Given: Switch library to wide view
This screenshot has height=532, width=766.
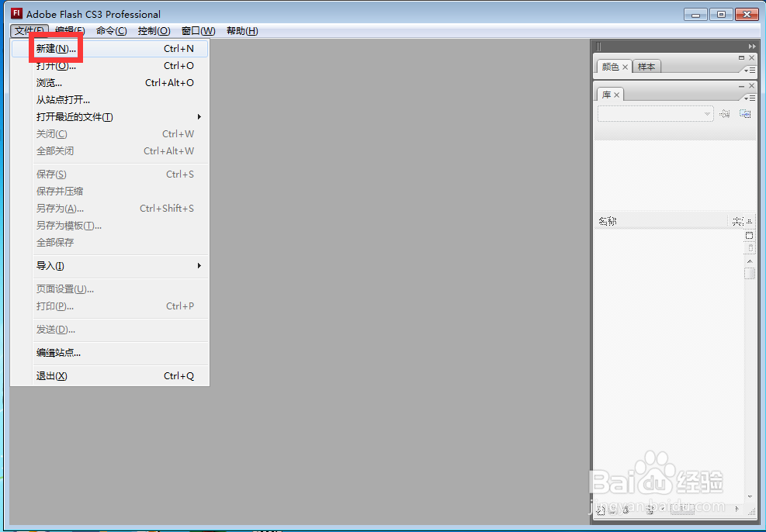Looking at the screenshot, I should click(x=750, y=236).
